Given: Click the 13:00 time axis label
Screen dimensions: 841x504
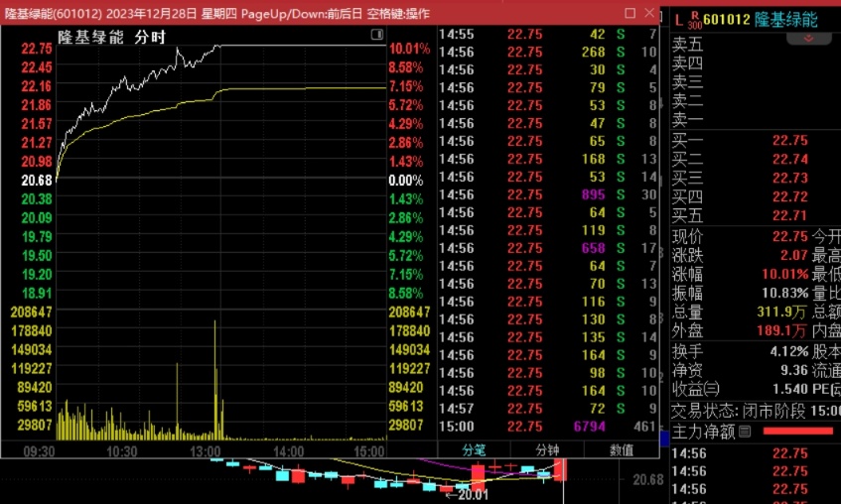Looking at the screenshot, I should tap(206, 450).
